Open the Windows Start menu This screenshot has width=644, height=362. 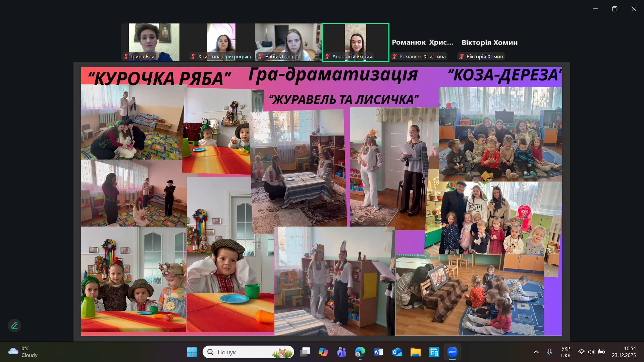pyautogui.click(x=192, y=352)
